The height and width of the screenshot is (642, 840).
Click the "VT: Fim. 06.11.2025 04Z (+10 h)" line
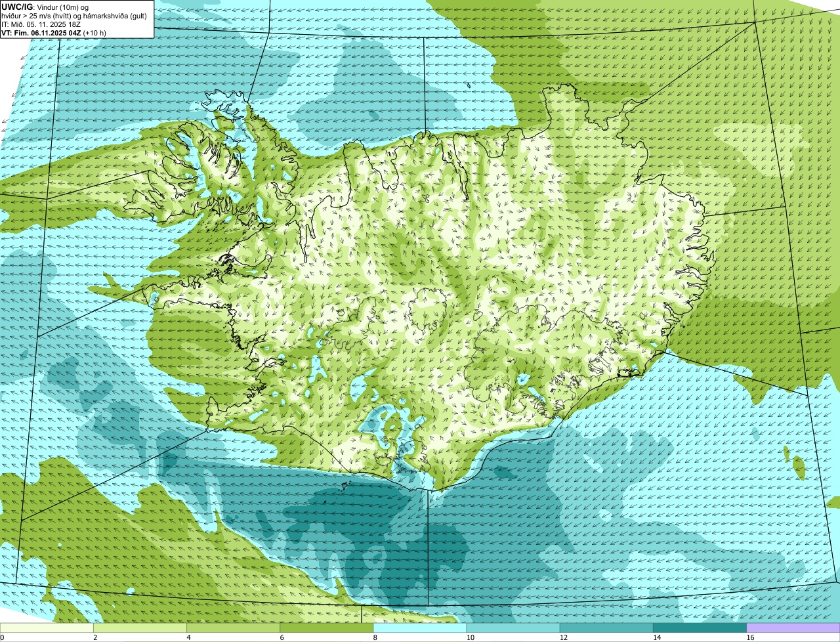point(54,32)
